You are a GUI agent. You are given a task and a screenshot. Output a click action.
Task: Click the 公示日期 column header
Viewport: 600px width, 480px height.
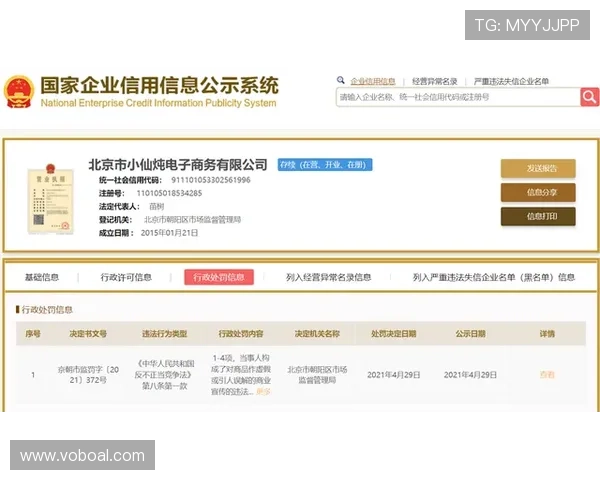click(470, 334)
